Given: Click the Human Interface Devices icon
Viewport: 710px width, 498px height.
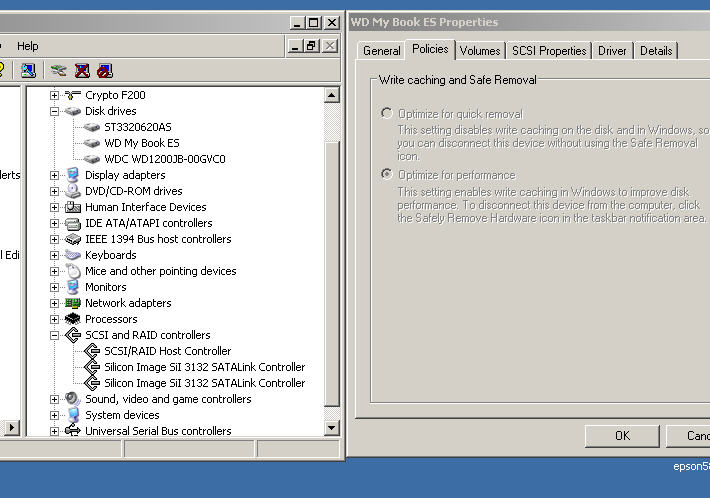Looking at the screenshot, I should [72, 207].
